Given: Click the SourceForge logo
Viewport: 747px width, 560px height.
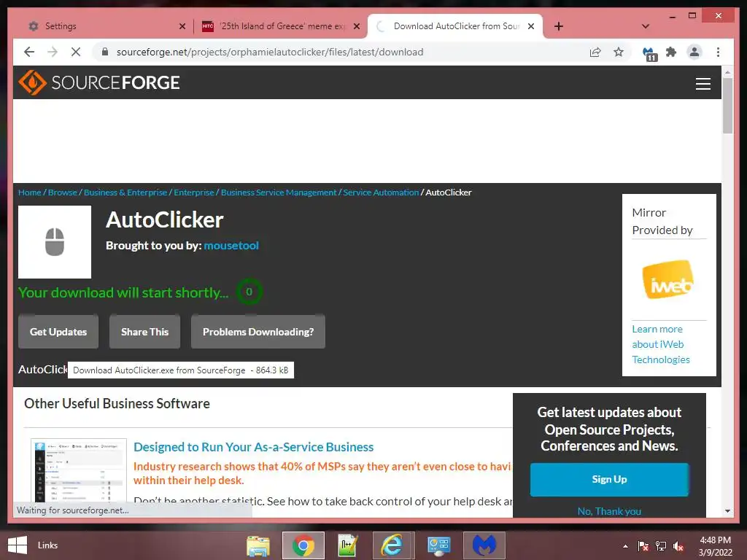Looking at the screenshot, I should pyautogui.click(x=99, y=83).
